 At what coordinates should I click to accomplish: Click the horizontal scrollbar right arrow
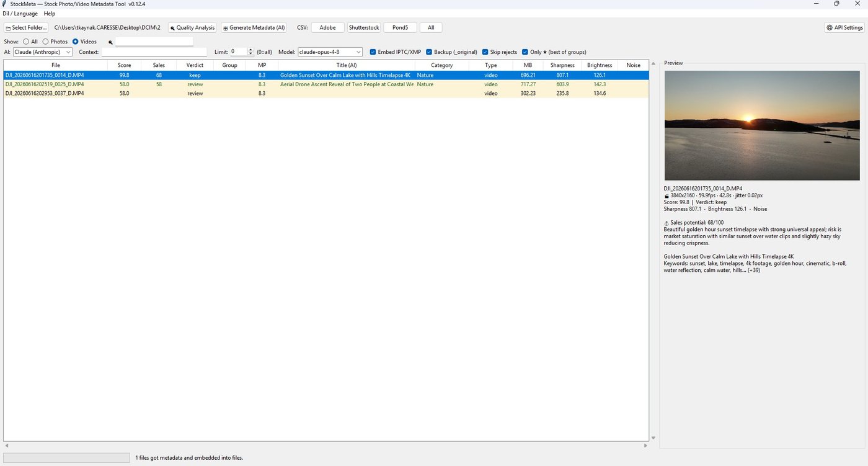[645, 446]
